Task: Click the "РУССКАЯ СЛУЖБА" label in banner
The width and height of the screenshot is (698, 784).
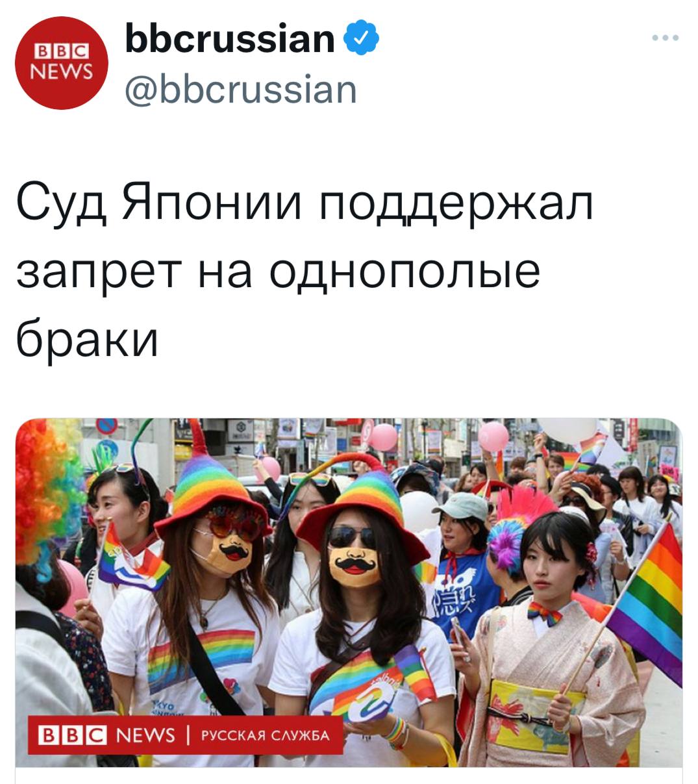Action: pos(266,735)
